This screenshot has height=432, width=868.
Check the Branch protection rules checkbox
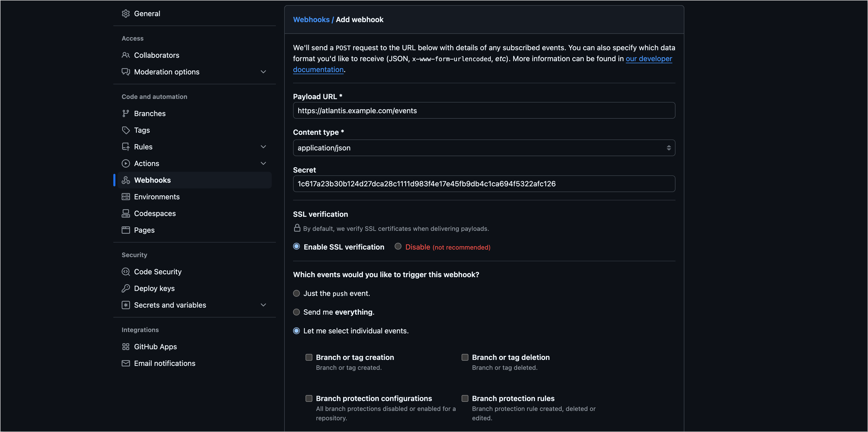pyautogui.click(x=465, y=398)
